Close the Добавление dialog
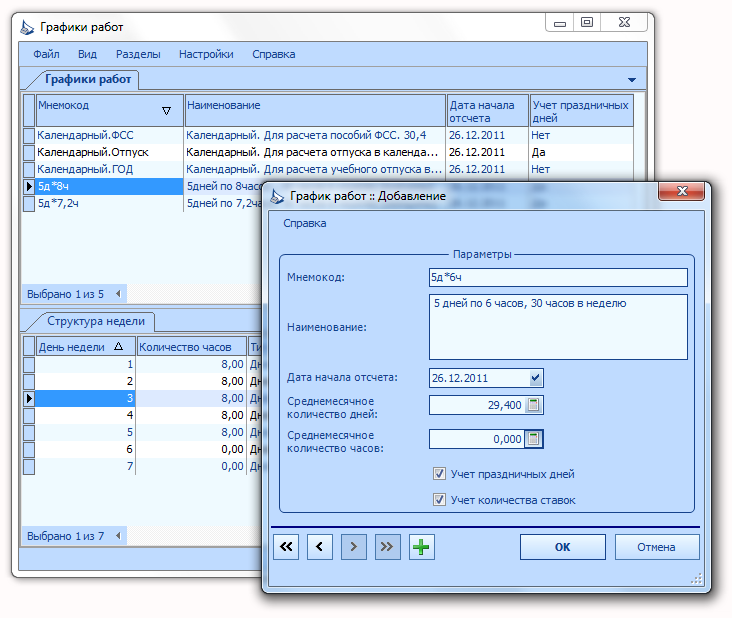Image resolution: width=732 pixels, height=618 pixels. coord(682,191)
